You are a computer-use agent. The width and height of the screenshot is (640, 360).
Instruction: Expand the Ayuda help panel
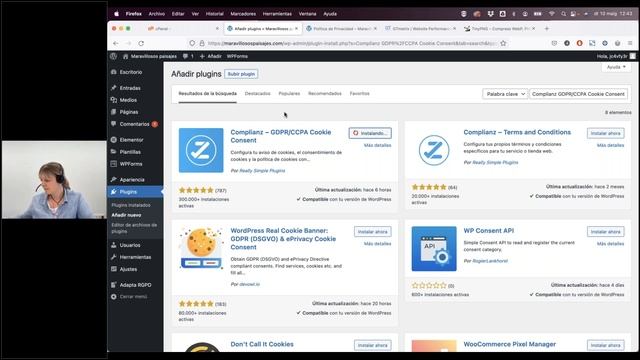[616, 67]
